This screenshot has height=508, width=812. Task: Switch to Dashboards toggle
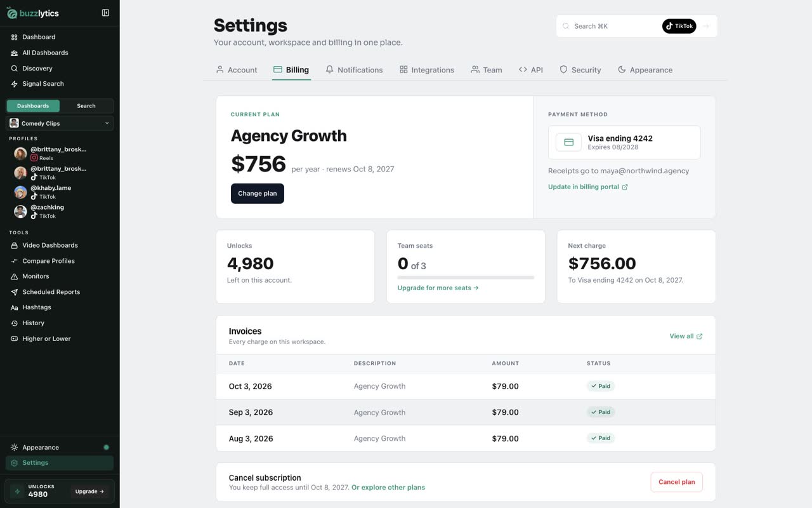click(33, 106)
